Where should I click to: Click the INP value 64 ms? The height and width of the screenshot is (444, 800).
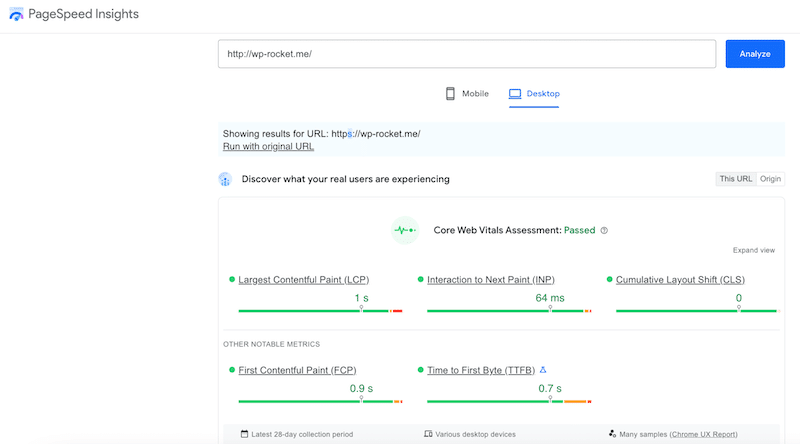[550, 298]
